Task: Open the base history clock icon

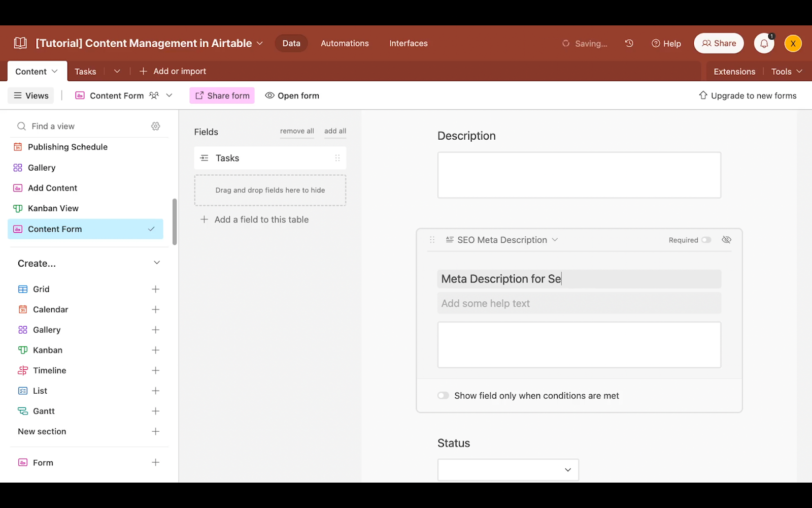Action: [629, 43]
